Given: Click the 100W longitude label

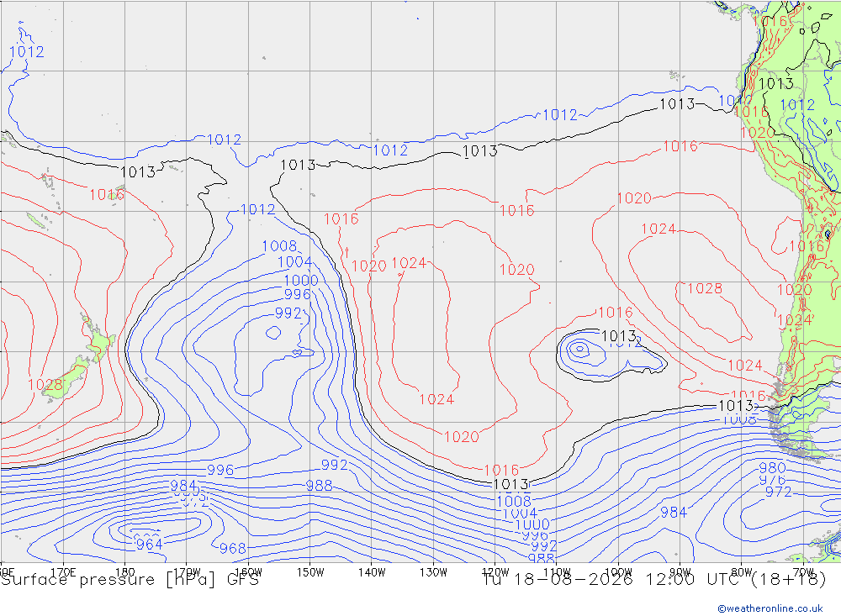Looking at the screenshot, I should [618, 572].
